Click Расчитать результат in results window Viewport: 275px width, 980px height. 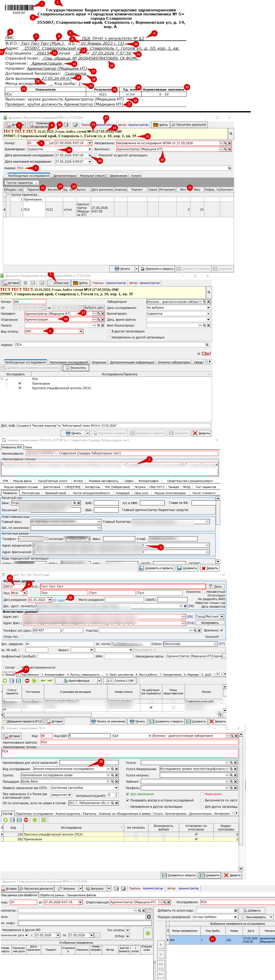[x=189, y=125]
